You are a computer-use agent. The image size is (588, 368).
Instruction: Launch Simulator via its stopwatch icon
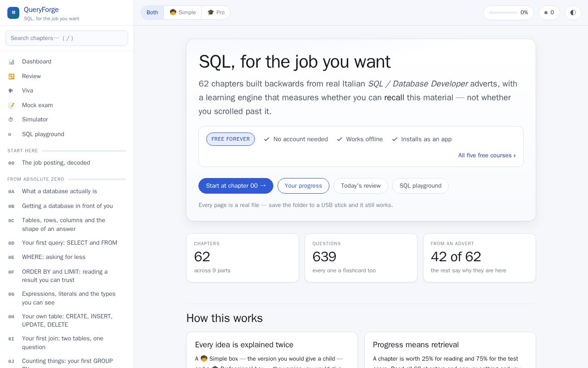[x=11, y=120]
